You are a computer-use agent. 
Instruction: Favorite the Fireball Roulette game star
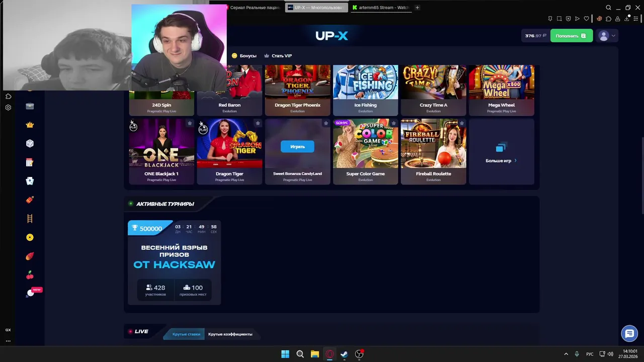461,123
